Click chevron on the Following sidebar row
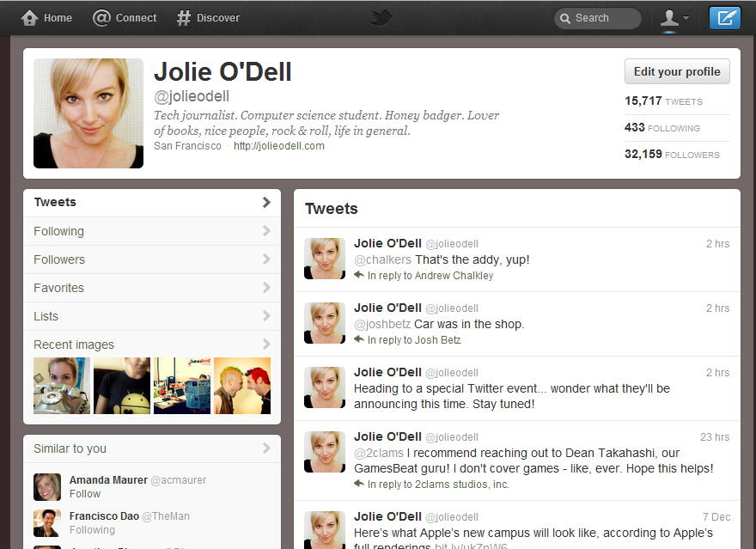 tap(266, 231)
